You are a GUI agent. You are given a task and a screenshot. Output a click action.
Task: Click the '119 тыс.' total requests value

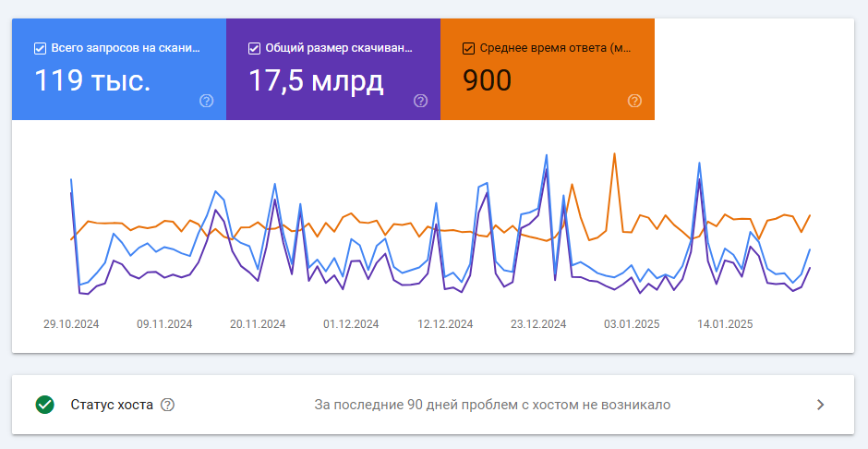tap(92, 81)
